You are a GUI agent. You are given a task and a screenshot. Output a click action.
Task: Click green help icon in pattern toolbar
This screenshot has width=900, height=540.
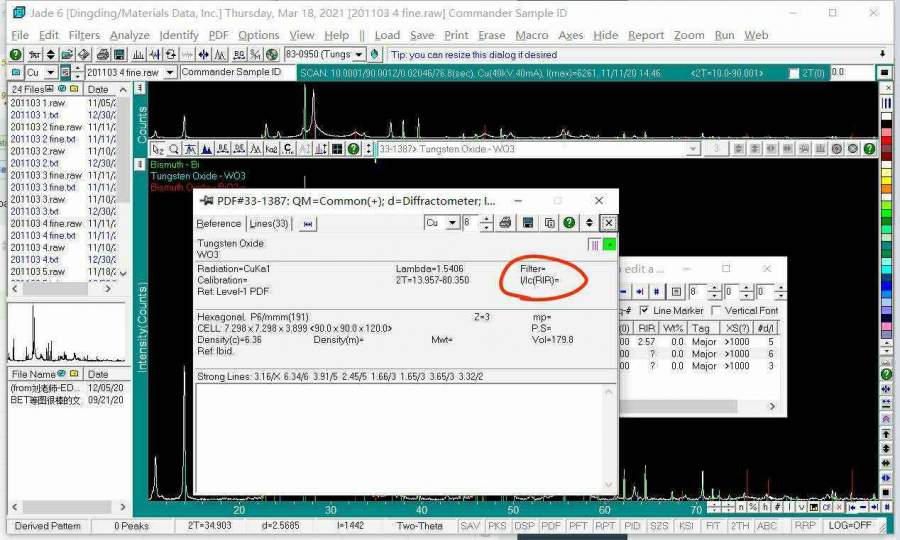[354, 149]
